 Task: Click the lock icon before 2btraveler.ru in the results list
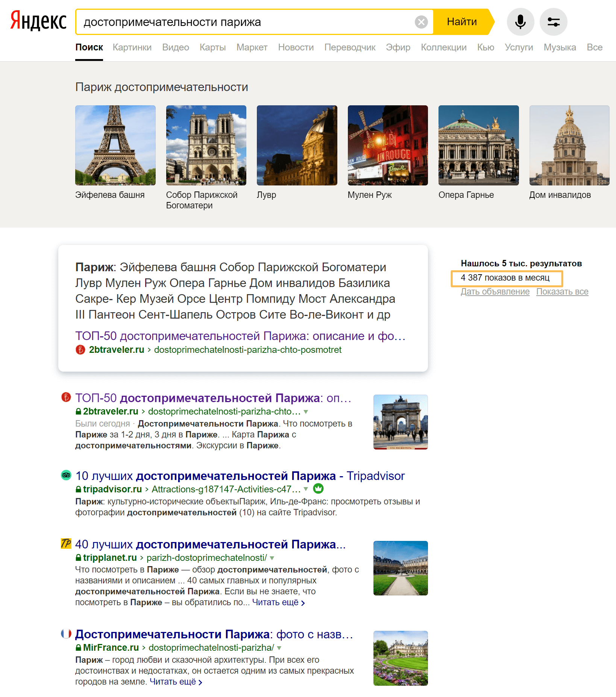click(x=78, y=412)
